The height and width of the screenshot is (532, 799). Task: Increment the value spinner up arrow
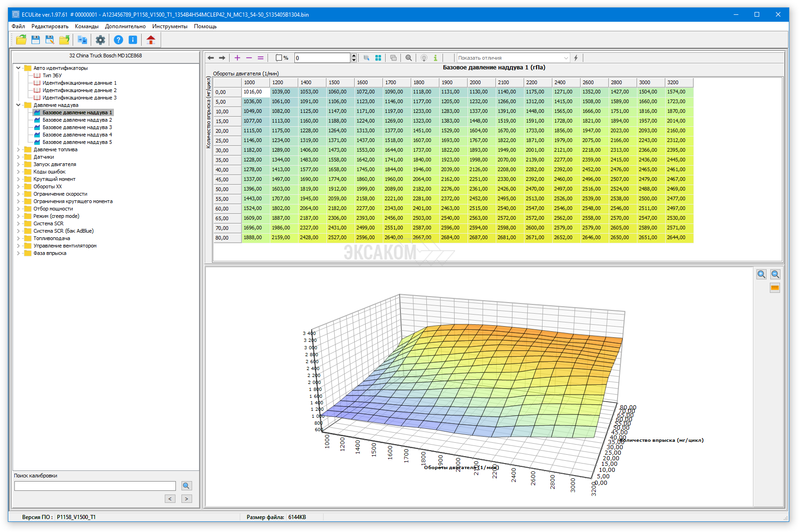[x=354, y=56]
